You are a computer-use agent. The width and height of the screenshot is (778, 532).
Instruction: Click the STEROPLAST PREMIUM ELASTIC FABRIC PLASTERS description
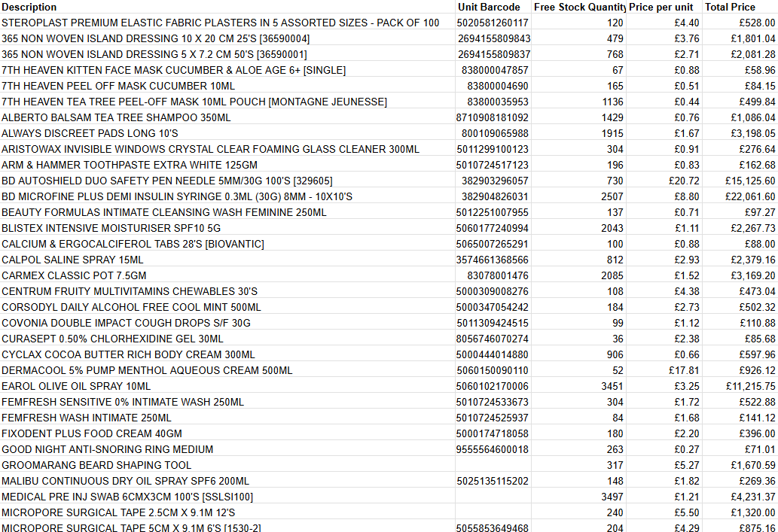pyautogui.click(x=221, y=23)
